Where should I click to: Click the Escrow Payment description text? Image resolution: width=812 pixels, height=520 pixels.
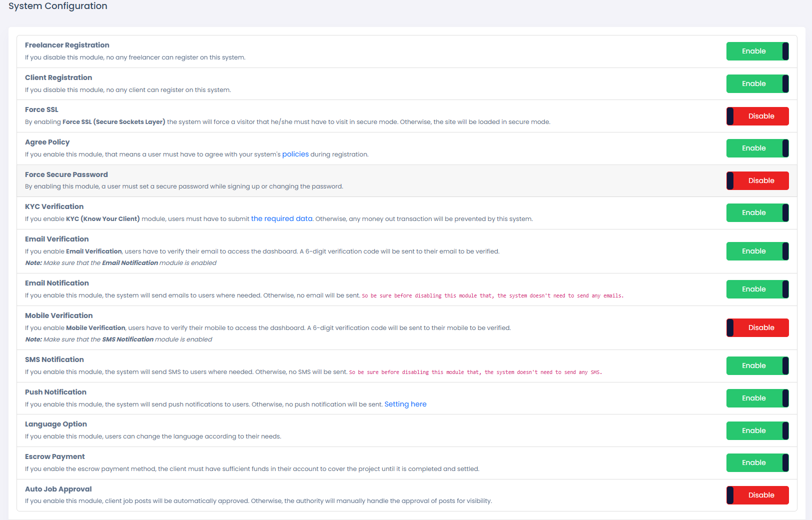(252, 469)
